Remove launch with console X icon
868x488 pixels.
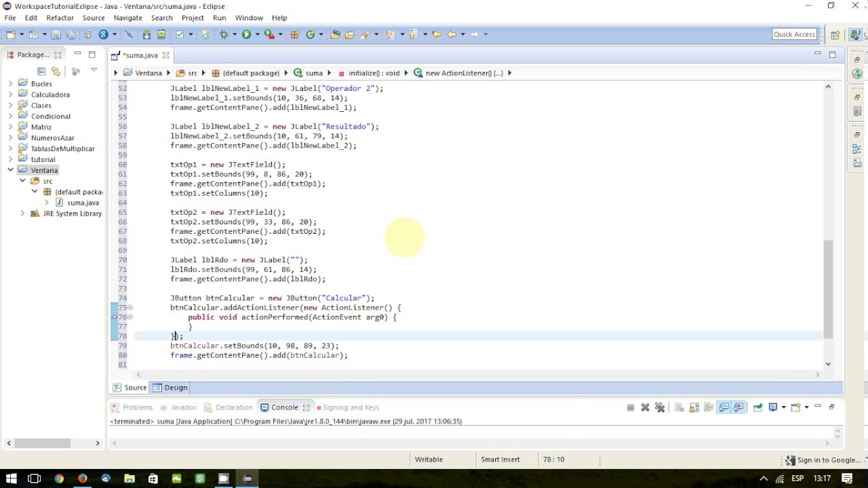pyautogui.click(x=645, y=407)
